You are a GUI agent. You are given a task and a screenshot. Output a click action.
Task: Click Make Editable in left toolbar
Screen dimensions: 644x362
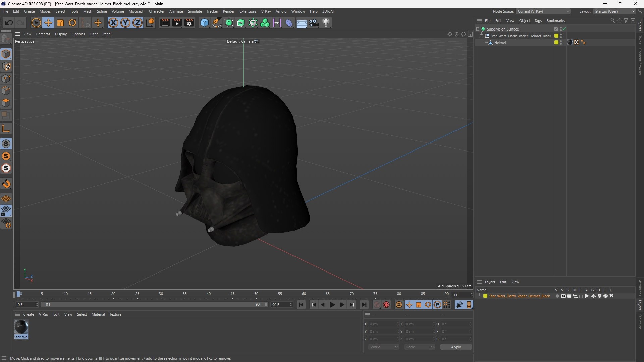click(x=6, y=39)
